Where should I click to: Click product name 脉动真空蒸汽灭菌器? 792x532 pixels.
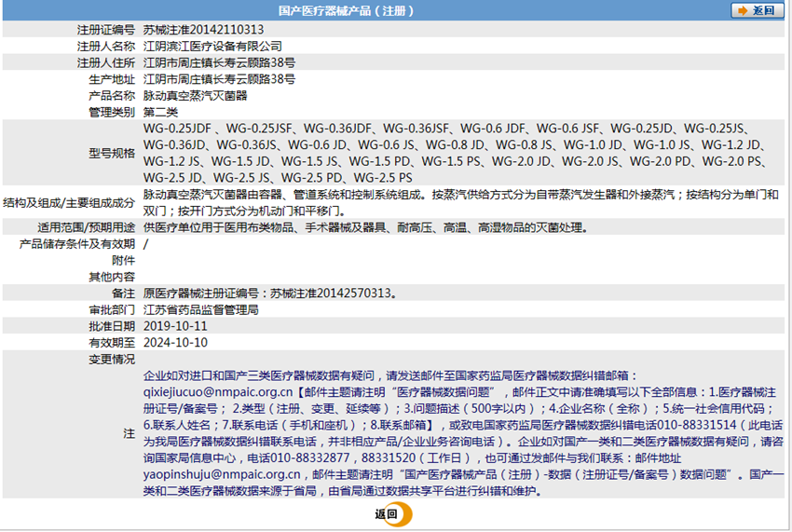[x=195, y=95]
